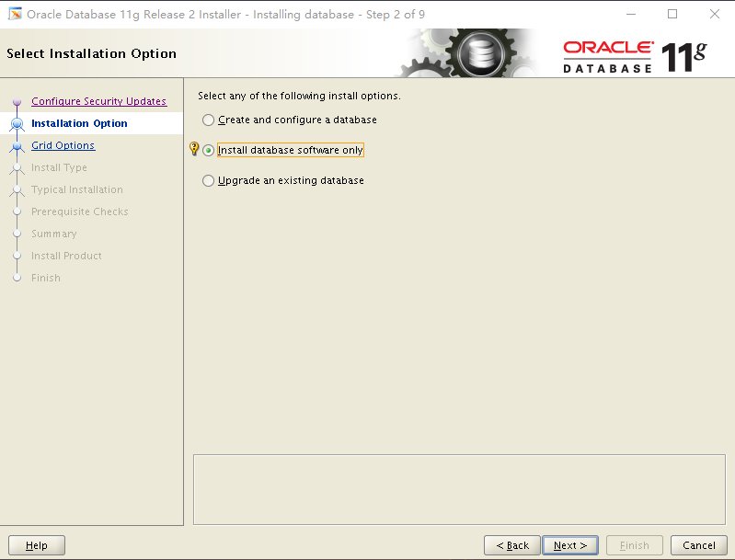The image size is (735, 560).
Task: Click the Next button
Action: (570, 545)
